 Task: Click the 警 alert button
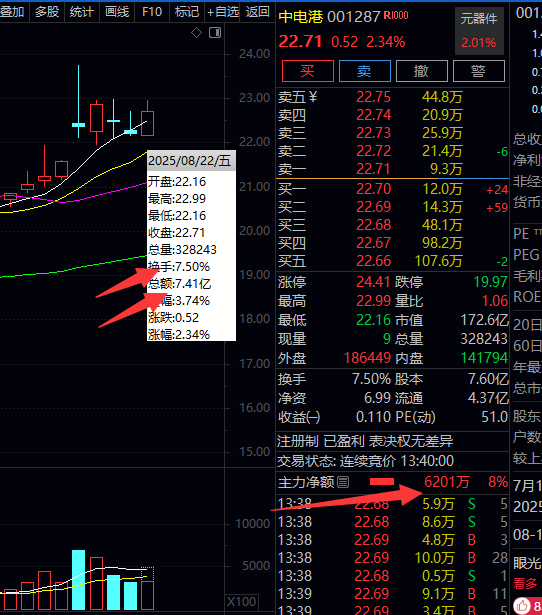478,71
